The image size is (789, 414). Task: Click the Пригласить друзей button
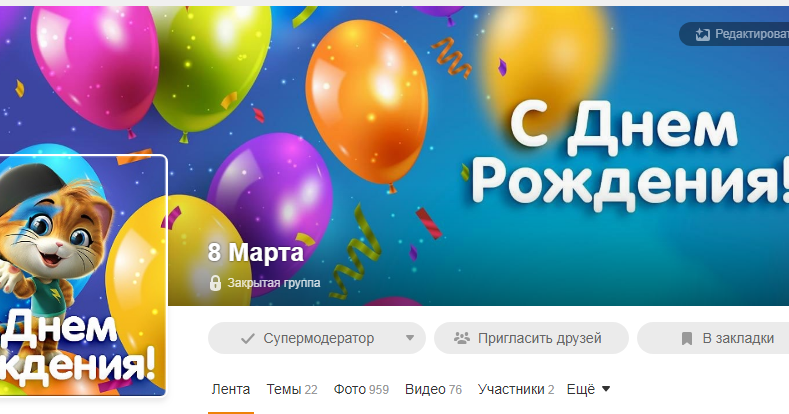(x=531, y=338)
